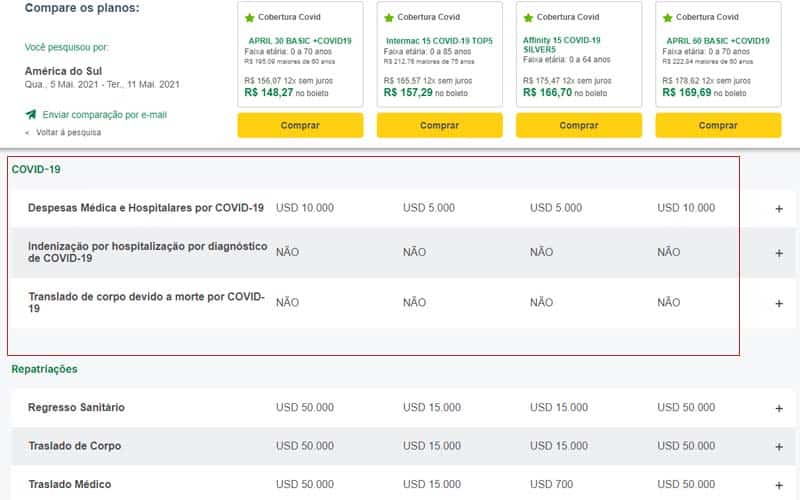This screenshot has width=800, height=500.
Task: Buy the APRIL 60 BASIC +COVID19 plan
Action: 718,126
